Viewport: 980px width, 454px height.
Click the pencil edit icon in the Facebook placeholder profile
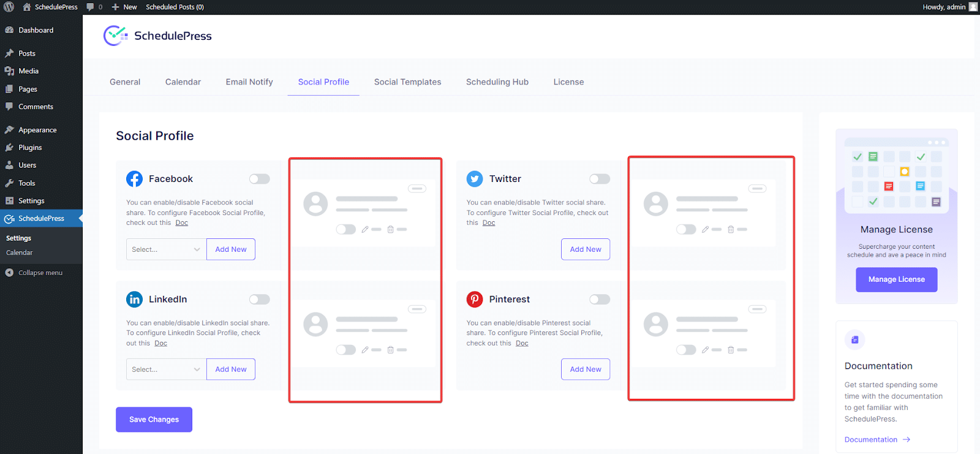pyautogui.click(x=365, y=229)
